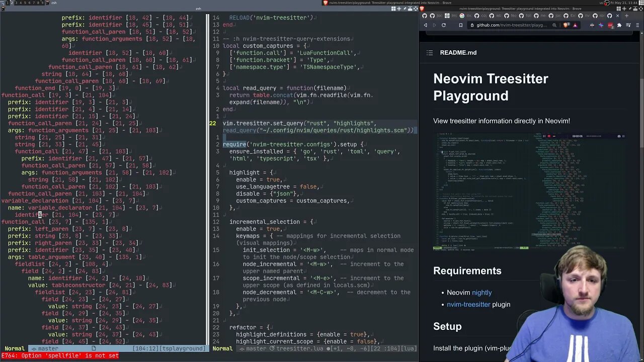Click 'highlight_definitions' code line

point(303,334)
